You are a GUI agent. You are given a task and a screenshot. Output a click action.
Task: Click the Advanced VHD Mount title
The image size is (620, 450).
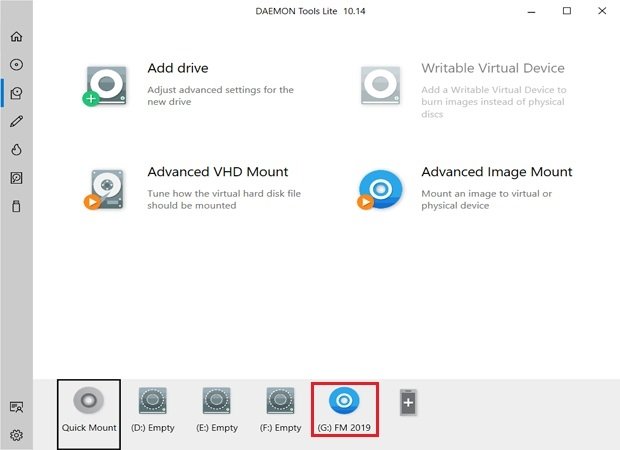click(x=218, y=172)
